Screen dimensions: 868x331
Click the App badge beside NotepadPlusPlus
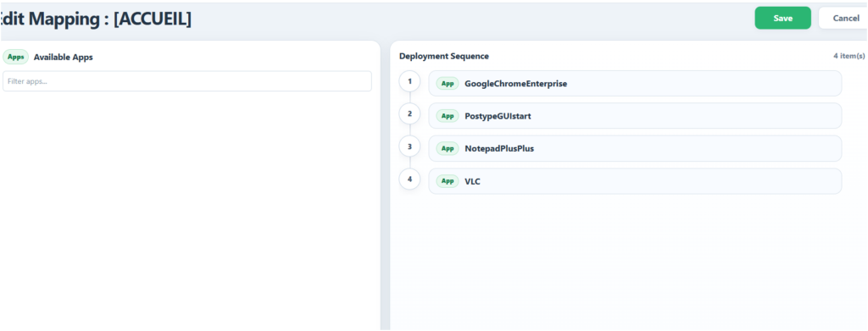pos(448,149)
